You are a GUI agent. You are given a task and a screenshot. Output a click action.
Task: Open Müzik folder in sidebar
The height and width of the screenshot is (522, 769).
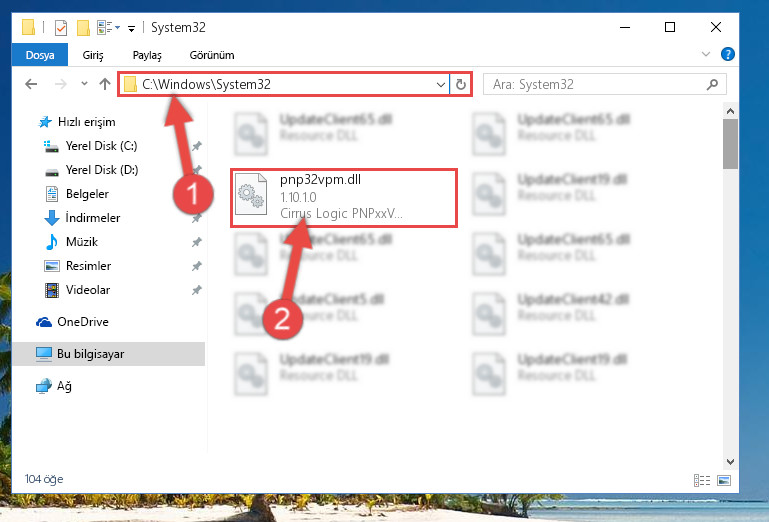[71, 242]
